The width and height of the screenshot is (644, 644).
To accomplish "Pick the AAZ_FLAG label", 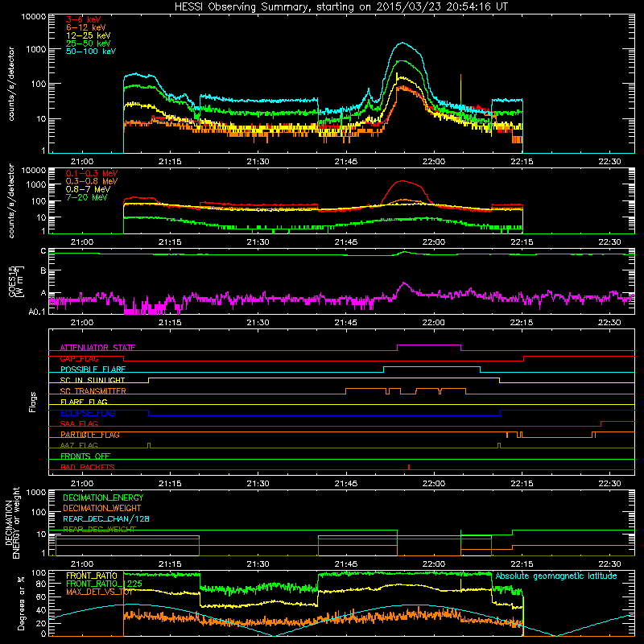I will [x=79, y=445].
